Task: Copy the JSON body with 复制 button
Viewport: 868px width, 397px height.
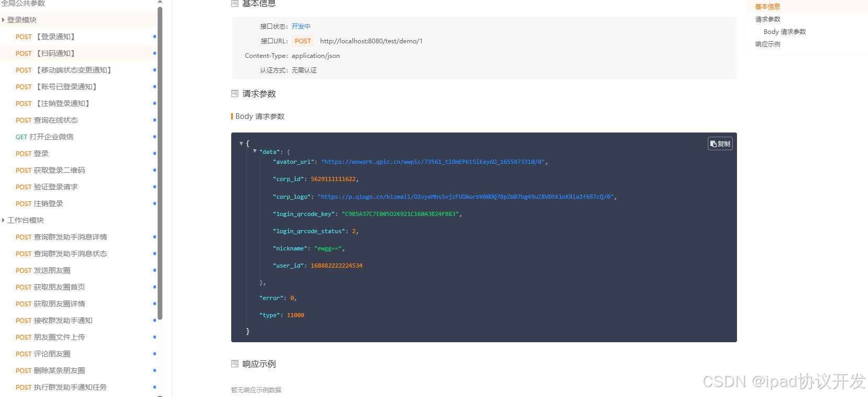Action: [720, 143]
